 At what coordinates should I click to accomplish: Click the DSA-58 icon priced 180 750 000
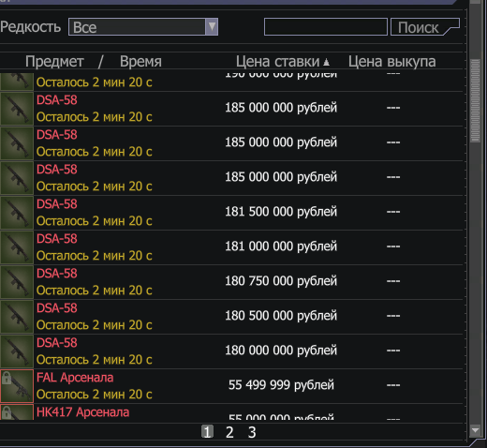coord(17,282)
